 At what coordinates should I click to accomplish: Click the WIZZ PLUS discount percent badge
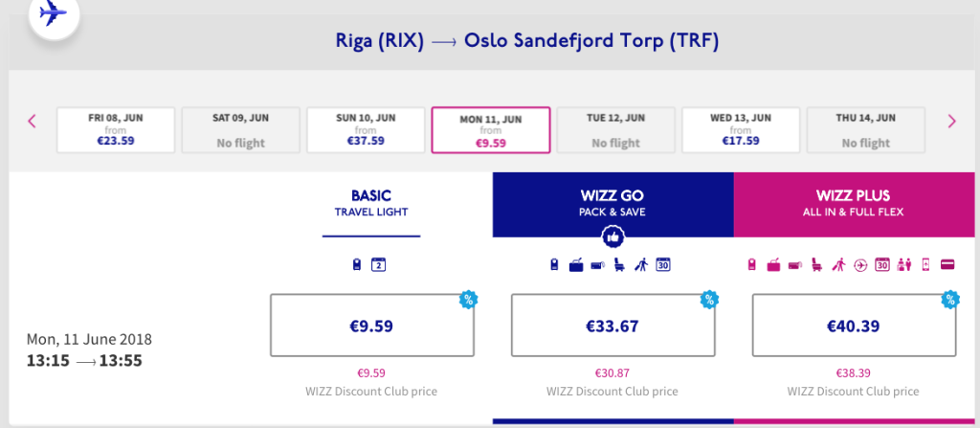click(x=950, y=299)
